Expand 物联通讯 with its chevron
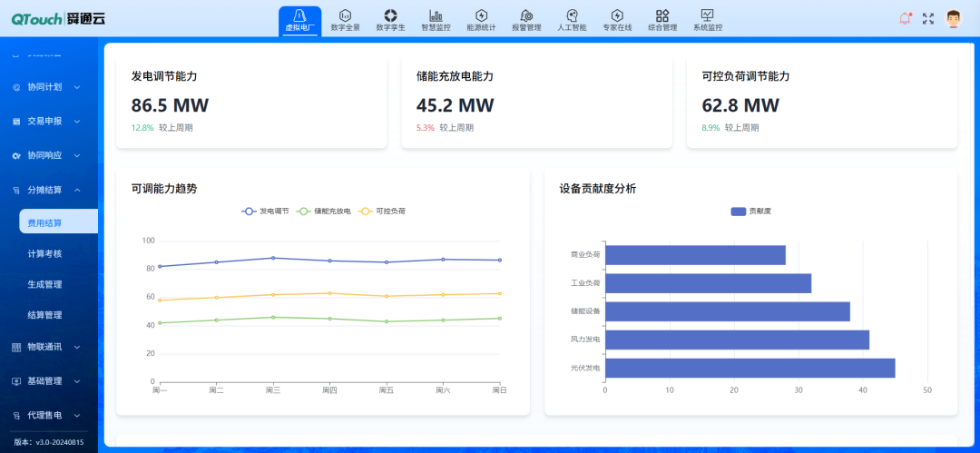The width and height of the screenshot is (980, 453). (x=77, y=347)
